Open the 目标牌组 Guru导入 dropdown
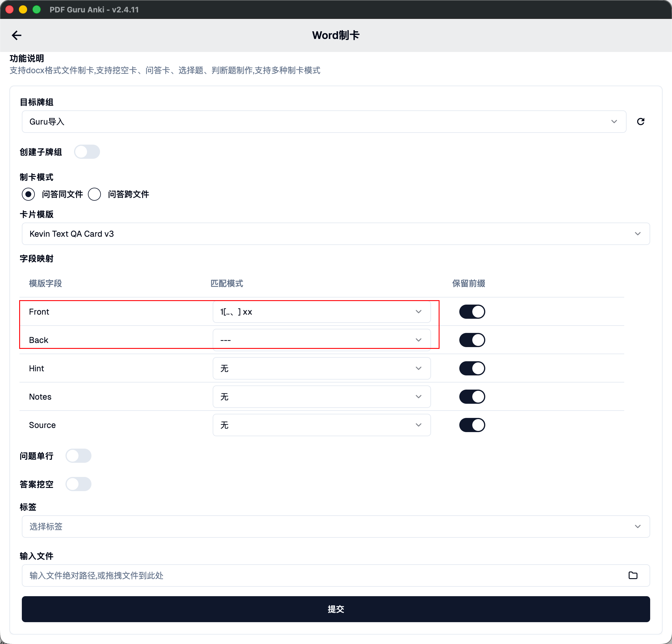The height and width of the screenshot is (644, 672). [x=324, y=122]
